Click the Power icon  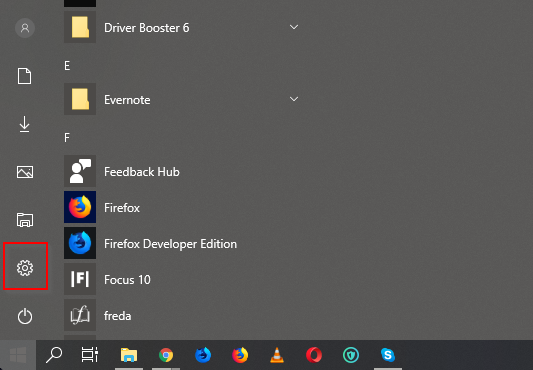coord(25,316)
